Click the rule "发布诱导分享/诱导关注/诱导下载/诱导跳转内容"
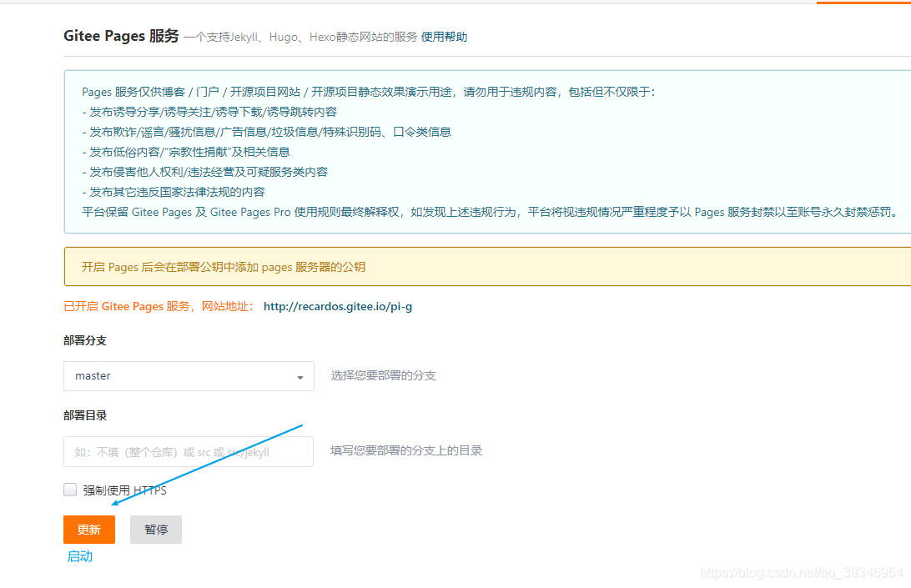Viewport: 911px width, 588px height. tap(209, 112)
